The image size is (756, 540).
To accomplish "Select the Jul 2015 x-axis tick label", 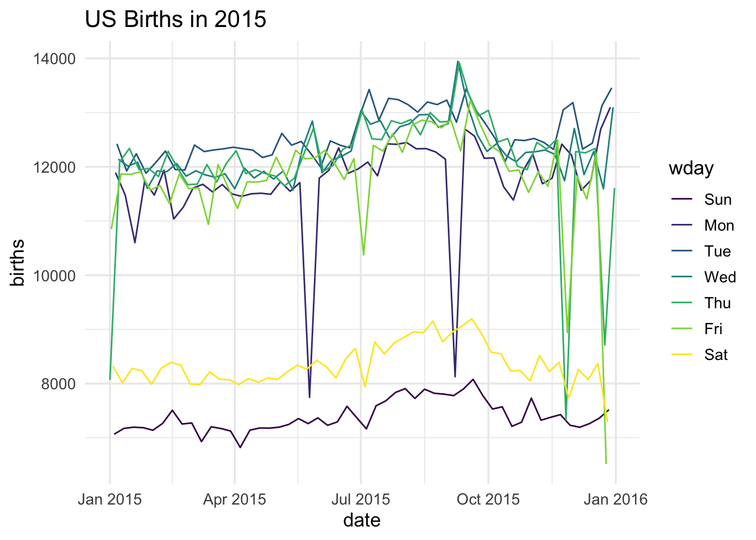I will point(361,499).
